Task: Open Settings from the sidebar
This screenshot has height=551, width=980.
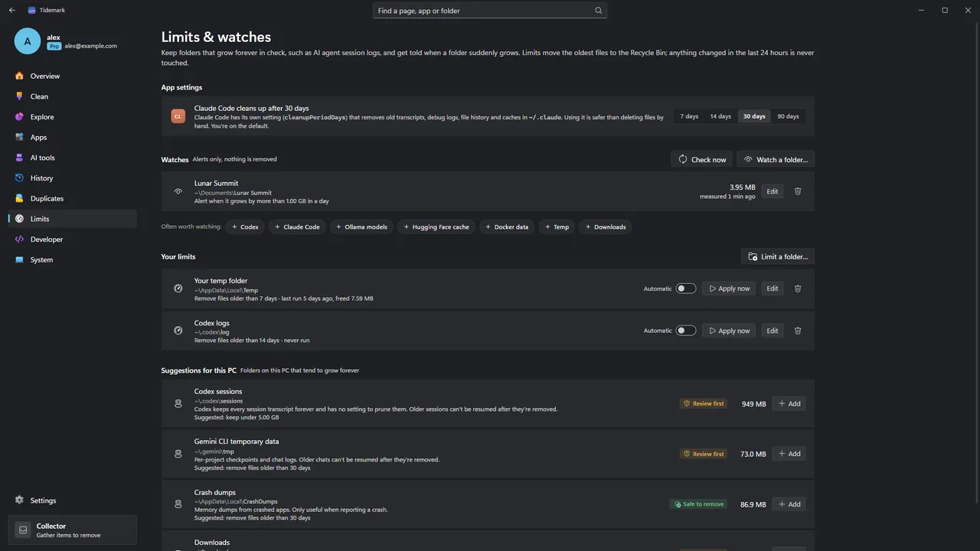Action: (x=73, y=500)
